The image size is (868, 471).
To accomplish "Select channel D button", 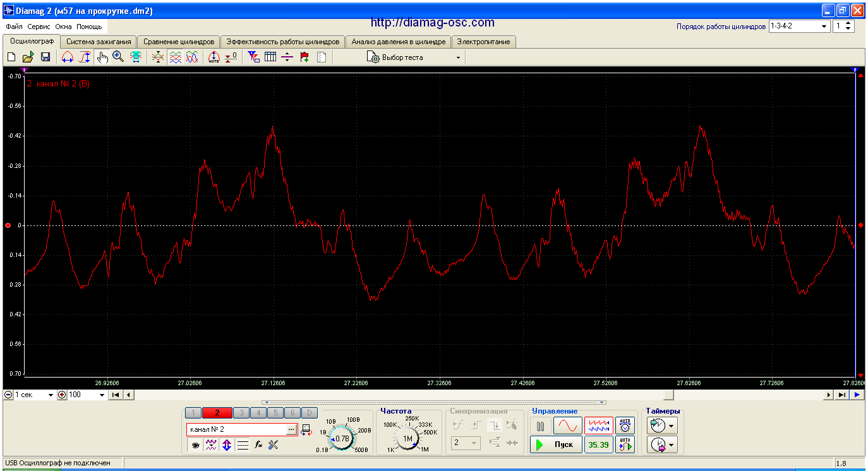I will tap(309, 413).
